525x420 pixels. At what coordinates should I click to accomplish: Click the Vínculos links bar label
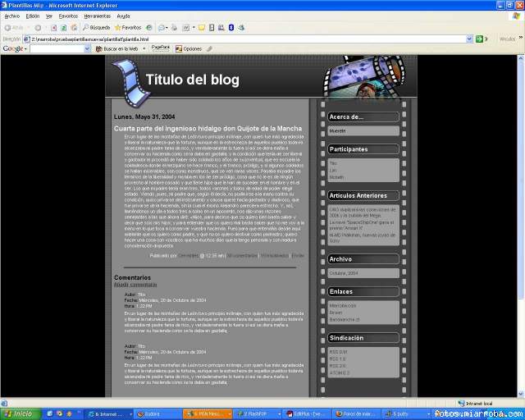[x=507, y=39]
